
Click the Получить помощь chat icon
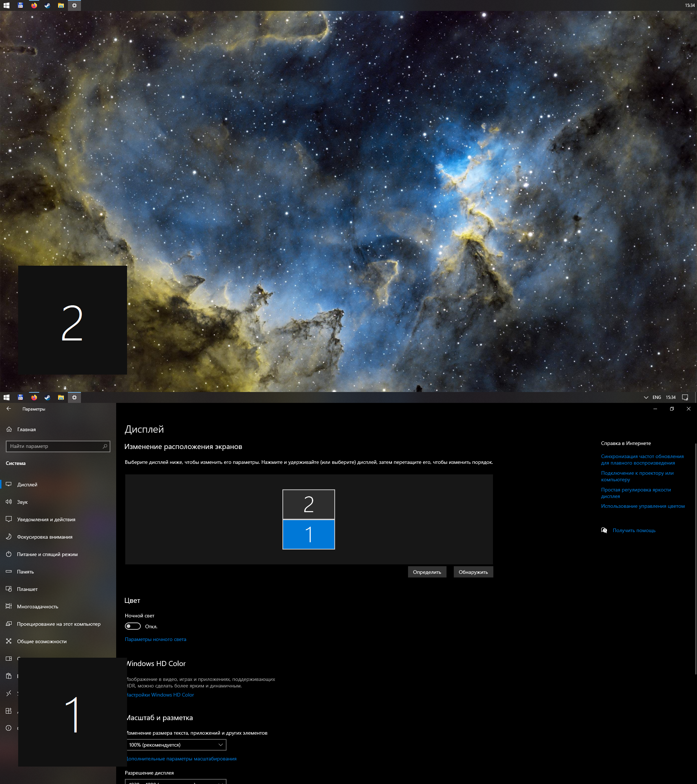click(604, 530)
